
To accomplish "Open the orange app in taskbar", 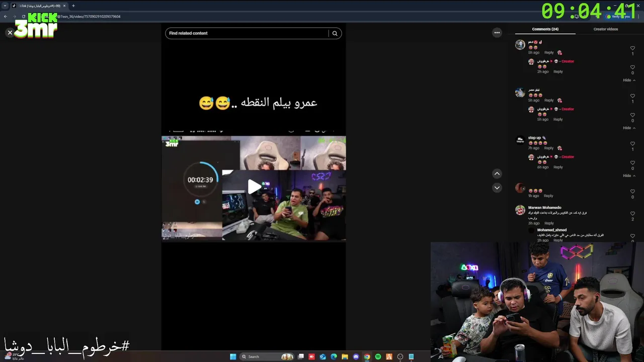I will coord(389,357).
